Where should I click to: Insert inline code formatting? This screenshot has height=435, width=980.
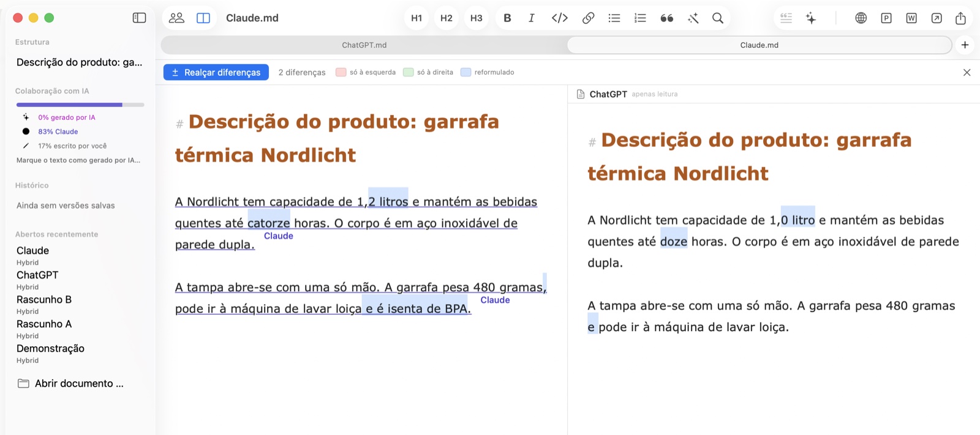560,18
